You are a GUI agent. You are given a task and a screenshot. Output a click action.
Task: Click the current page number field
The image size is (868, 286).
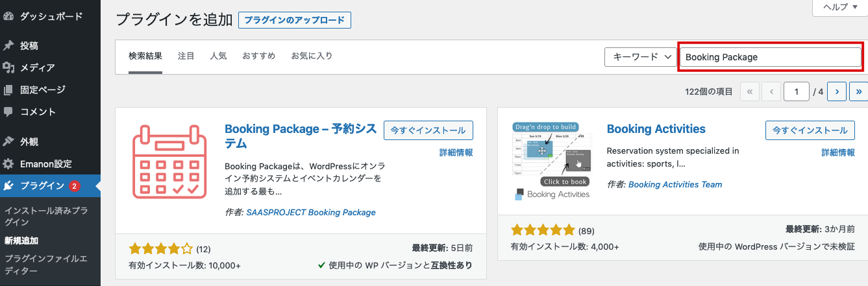tap(796, 92)
